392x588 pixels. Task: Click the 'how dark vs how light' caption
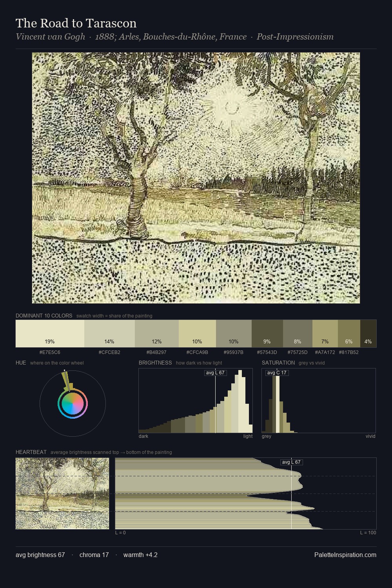point(199,363)
